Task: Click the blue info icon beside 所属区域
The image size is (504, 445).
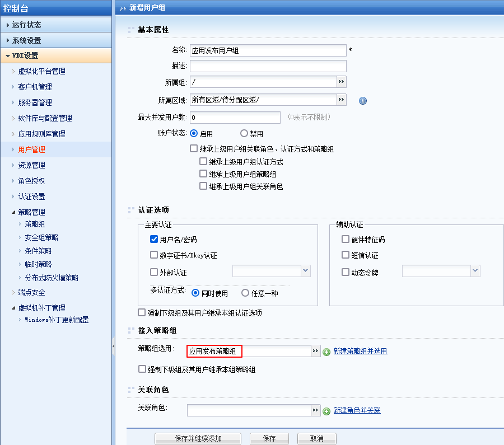Action: [x=362, y=101]
